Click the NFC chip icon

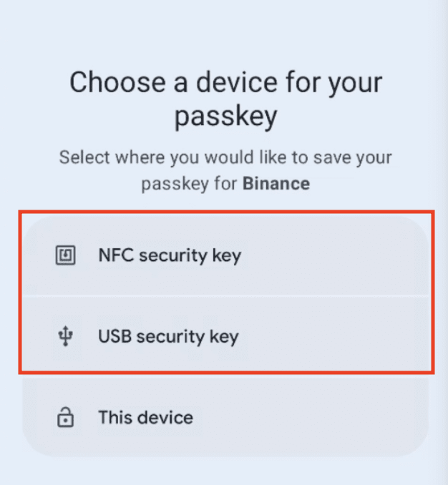click(66, 255)
